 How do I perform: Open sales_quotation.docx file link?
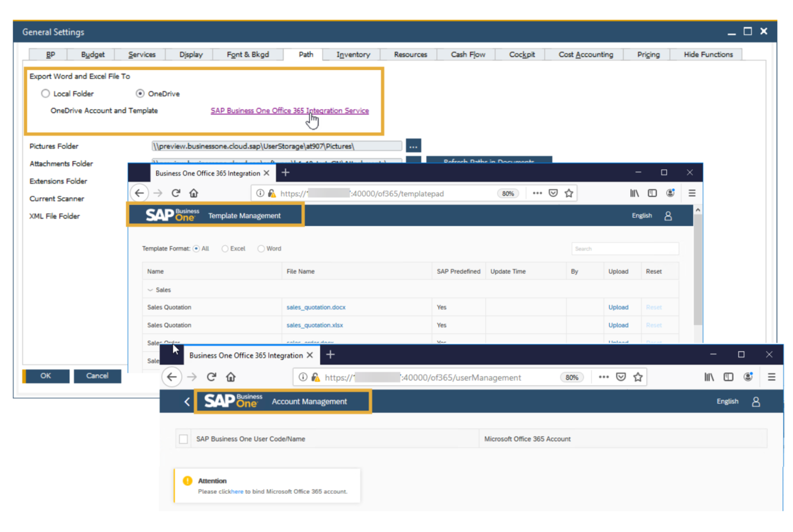pos(316,307)
